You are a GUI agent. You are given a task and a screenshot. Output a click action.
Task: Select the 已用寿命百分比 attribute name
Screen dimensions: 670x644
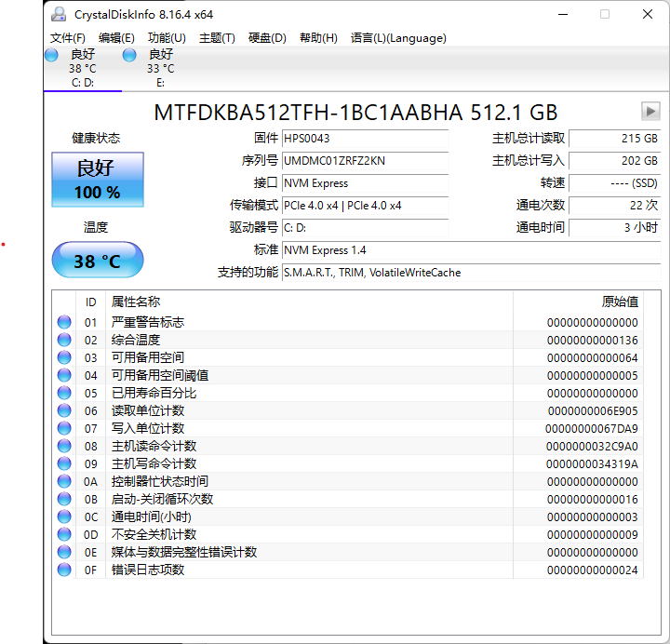[154, 393]
